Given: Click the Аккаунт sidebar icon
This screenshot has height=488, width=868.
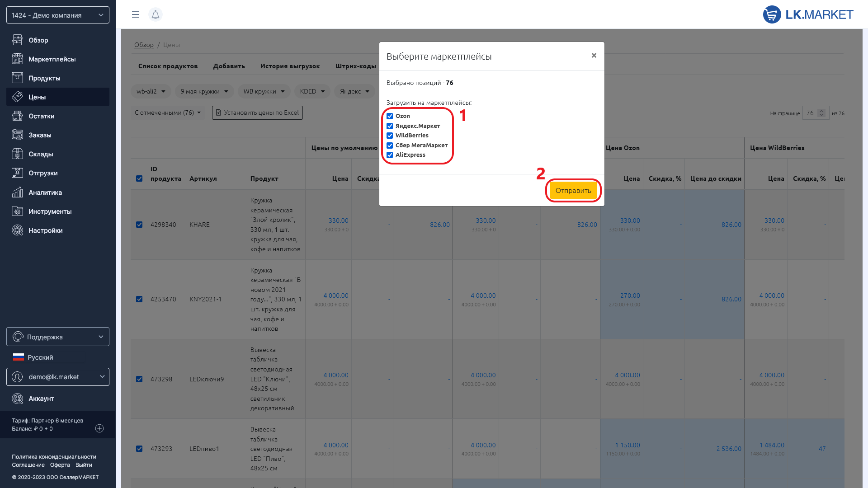Looking at the screenshot, I should click(17, 398).
